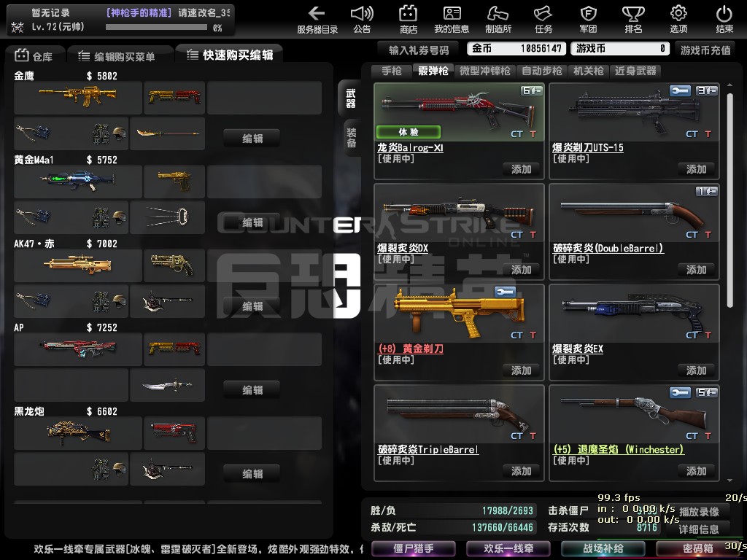Image resolution: width=747 pixels, height=560 pixels.
Task: Click the golden rifle in 金鹰 loadout
Action: (x=77, y=97)
